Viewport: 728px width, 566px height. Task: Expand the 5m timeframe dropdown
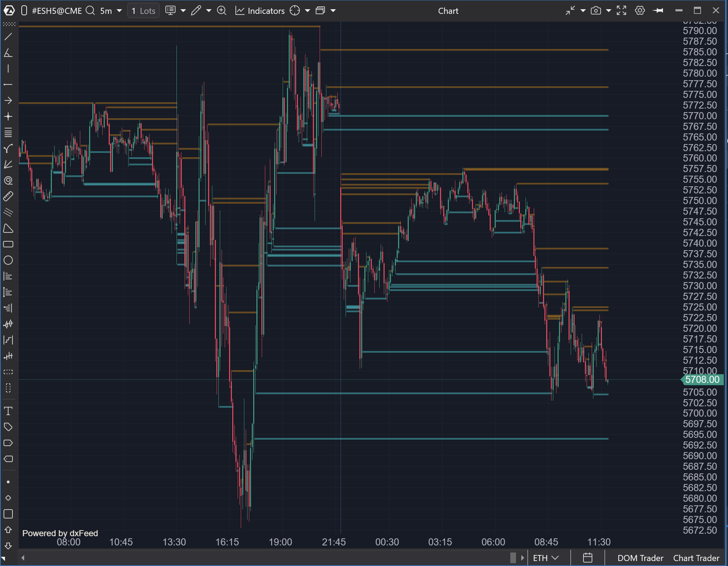(119, 11)
